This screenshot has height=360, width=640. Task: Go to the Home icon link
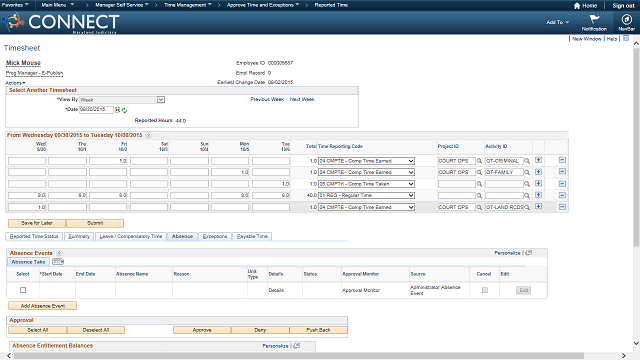(585, 5)
